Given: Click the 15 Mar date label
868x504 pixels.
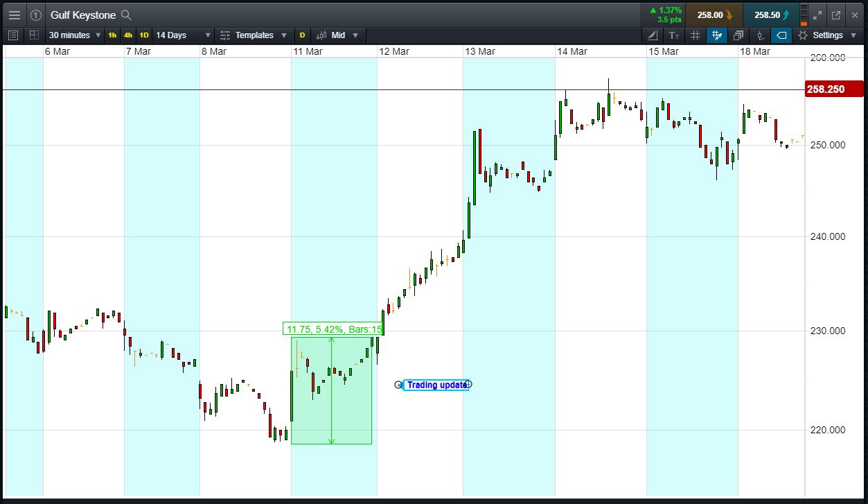Looking at the screenshot, I should [x=664, y=51].
